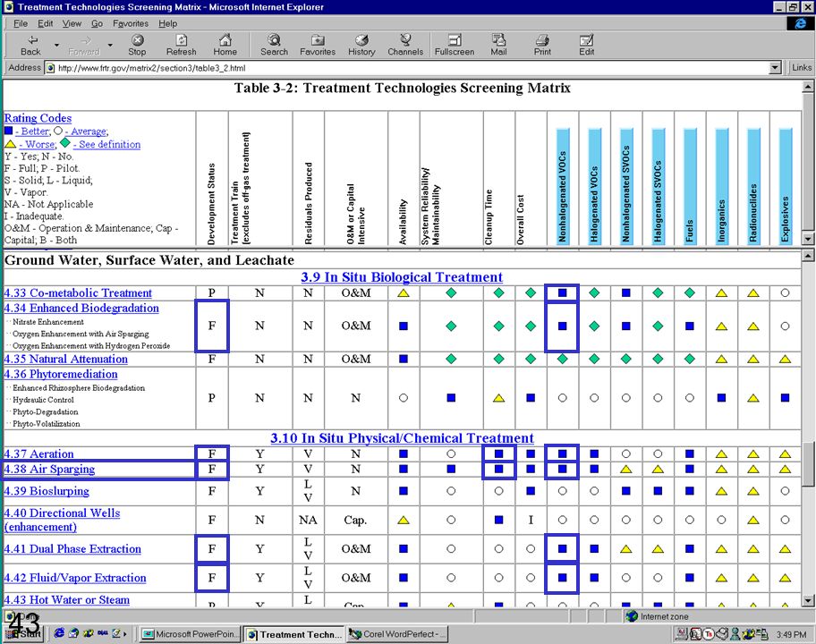The height and width of the screenshot is (644, 816).
Task: Click the Edit toolbar icon
Action: coord(587,46)
